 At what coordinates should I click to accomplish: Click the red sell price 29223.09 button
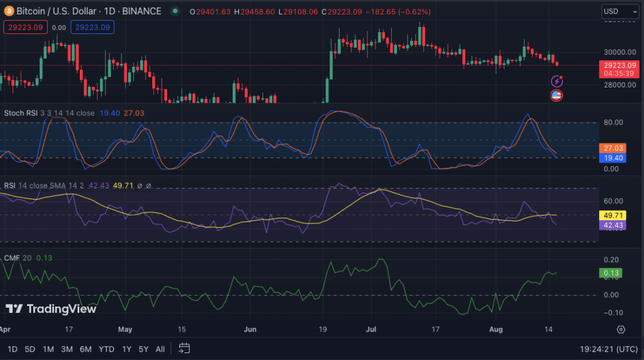(25, 27)
